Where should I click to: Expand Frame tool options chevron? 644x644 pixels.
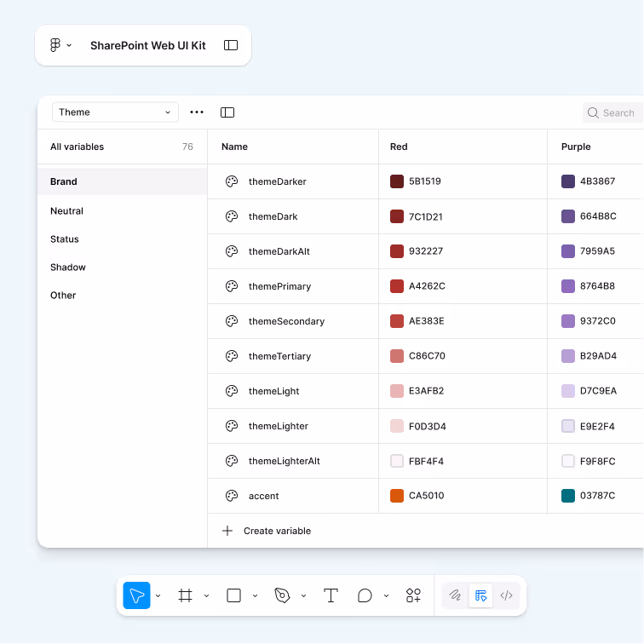tap(207, 596)
